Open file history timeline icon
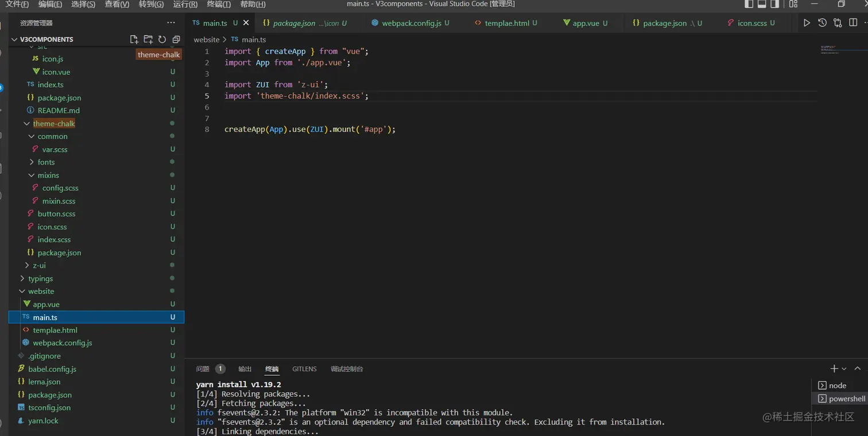The height and width of the screenshot is (436, 868). pos(822,23)
